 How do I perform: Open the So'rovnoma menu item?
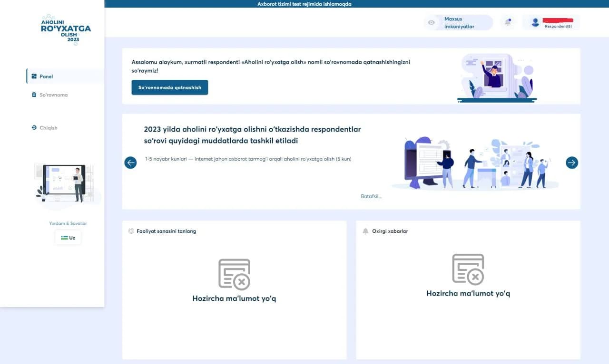[x=65, y=95]
